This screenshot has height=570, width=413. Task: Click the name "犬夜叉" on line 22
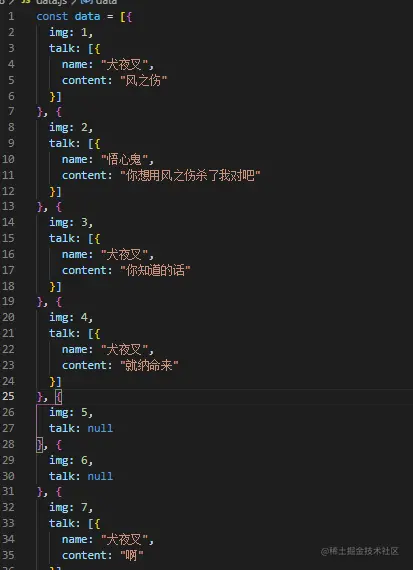click(x=124, y=349)
